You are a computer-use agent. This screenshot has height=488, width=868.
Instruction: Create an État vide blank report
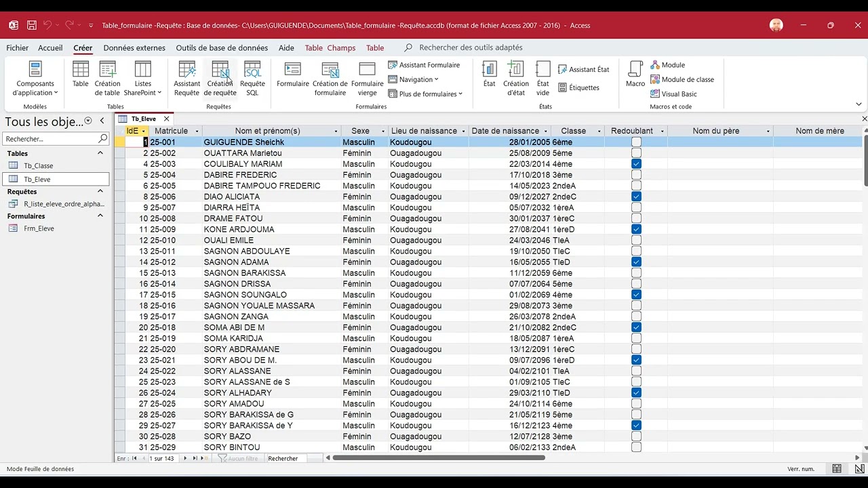(x=542, y=79)
